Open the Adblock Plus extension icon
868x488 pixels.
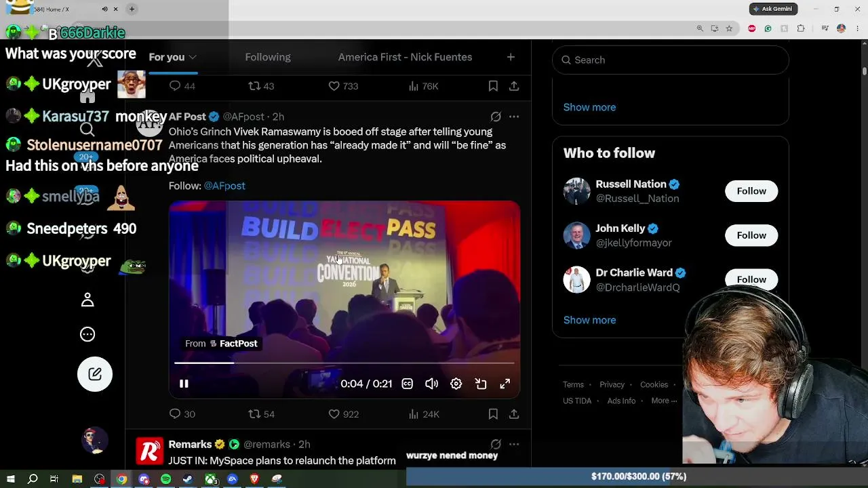click(x=751, y=28)
